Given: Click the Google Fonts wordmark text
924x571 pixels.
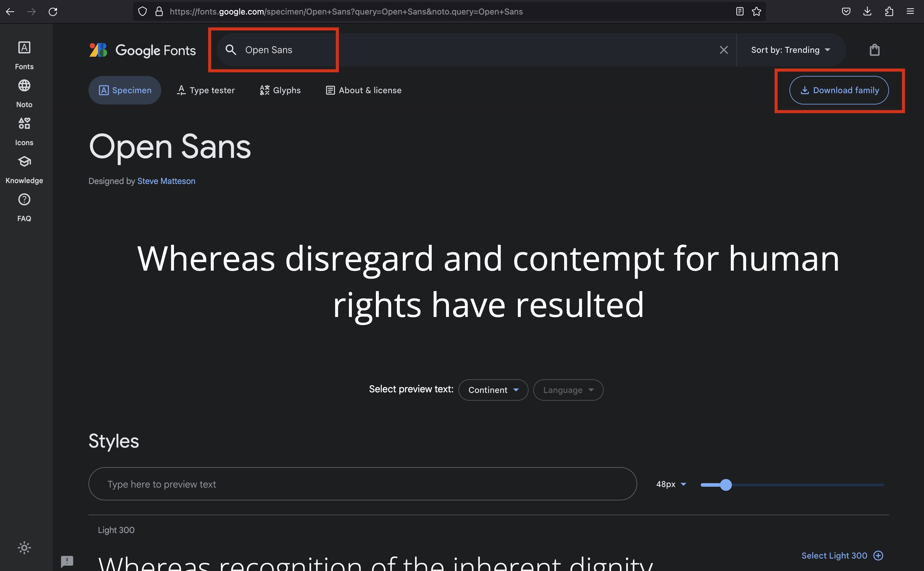Looking at the screenshot, I should (x=156, y=50).
